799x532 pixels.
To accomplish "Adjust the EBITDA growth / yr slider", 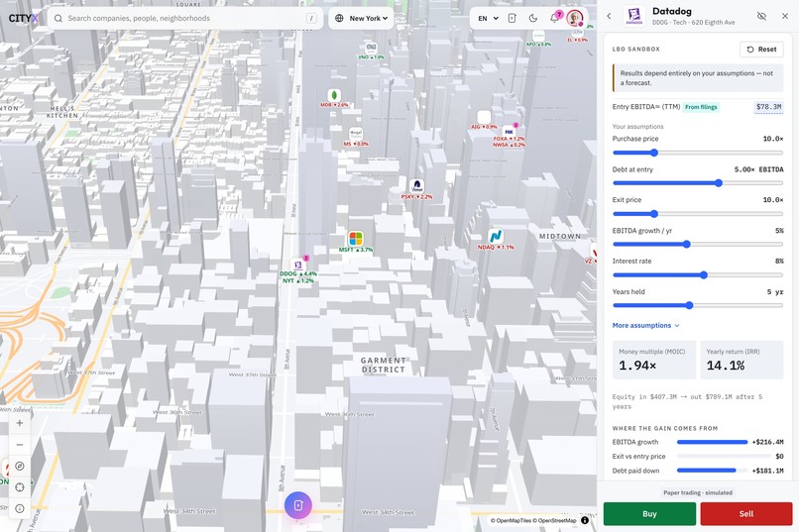I will pyautogui.click(x=698, y=245).
